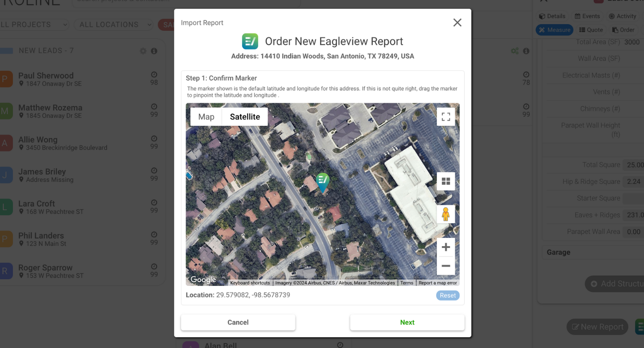Reset the marker location
The image size is (644, 348).
[x=447, y=295]
